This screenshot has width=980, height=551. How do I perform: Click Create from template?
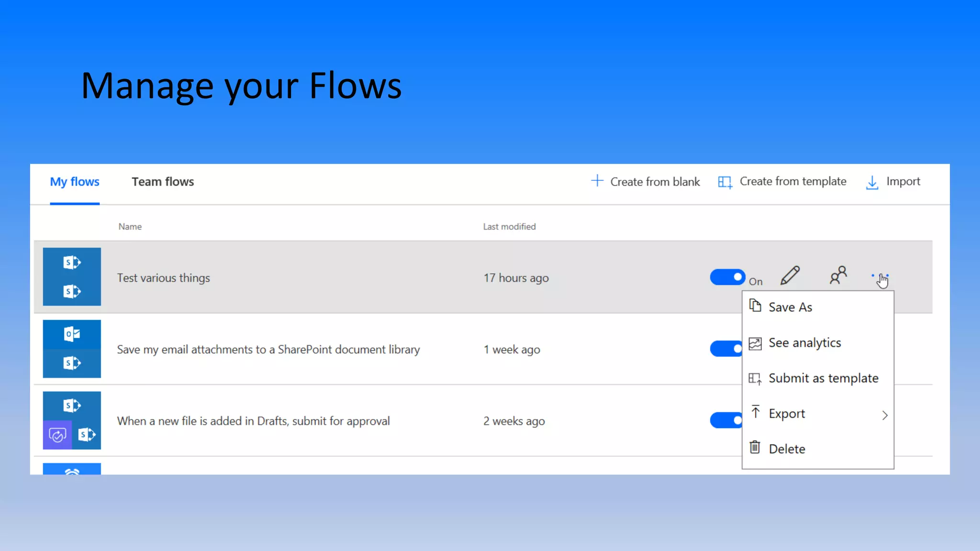pos(793,181)
